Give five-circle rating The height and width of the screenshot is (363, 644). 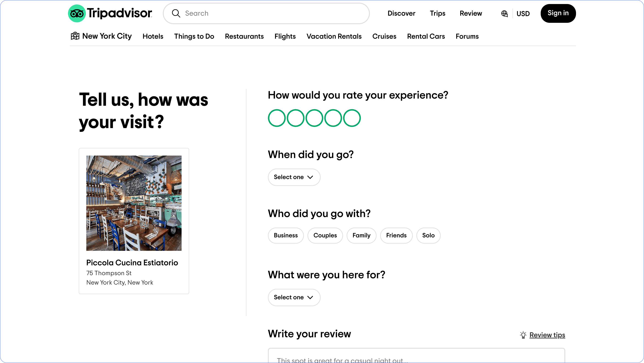pyautogui.click(x=352, y=118)
